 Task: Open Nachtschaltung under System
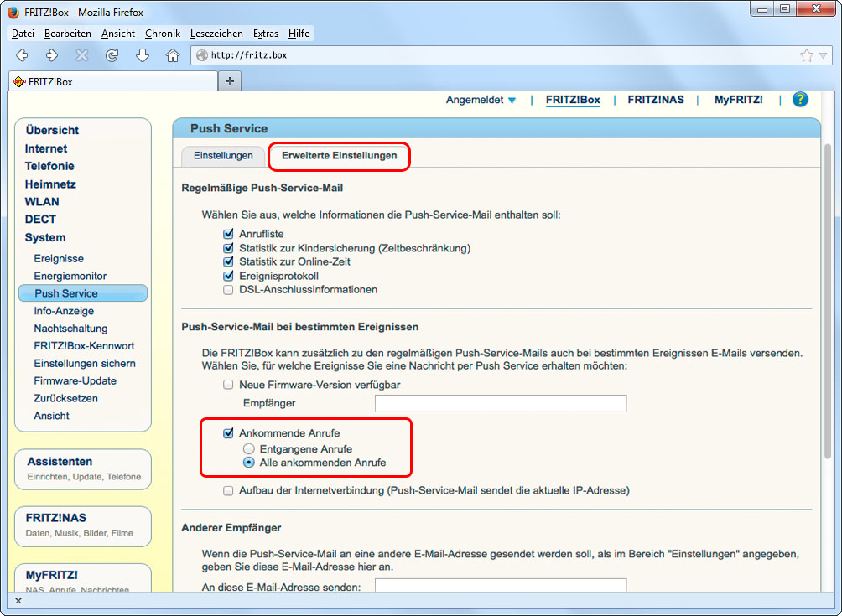71,329
